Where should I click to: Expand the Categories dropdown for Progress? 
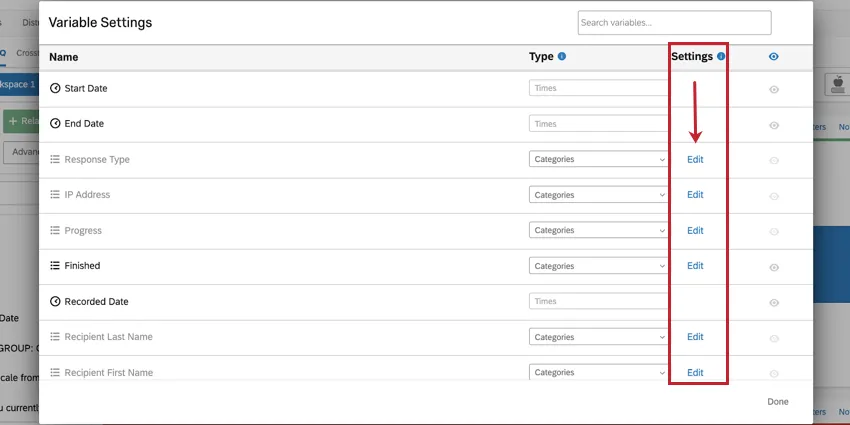click(598, 231)
